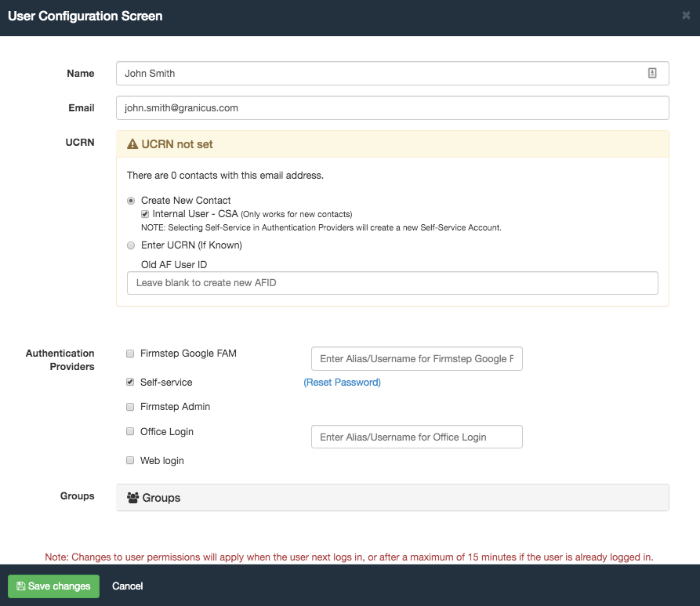Click the Cancel button
The width and height of the screenshot is (700, 606).
pyautogui.click(x=127, y=586)
